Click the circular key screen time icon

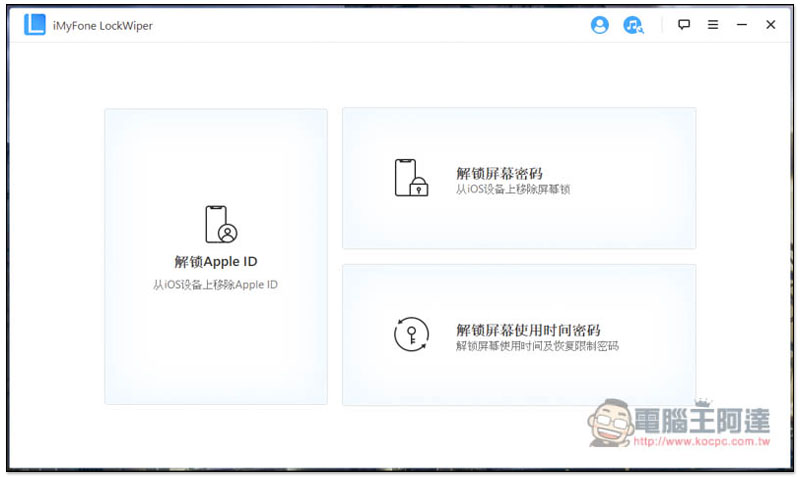(x=411, y=334)
